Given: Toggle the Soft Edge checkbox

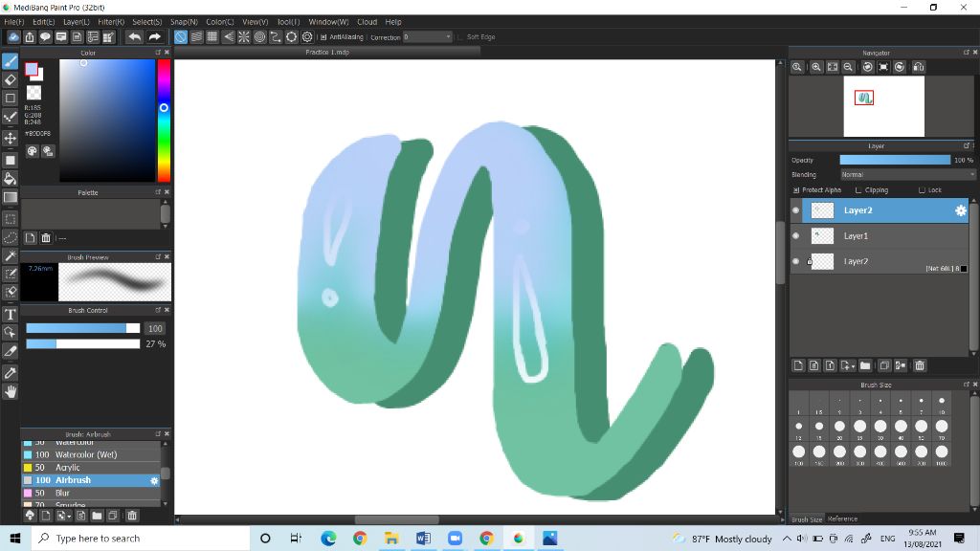Looking at the screenshot, I should [x=460, y=37].
